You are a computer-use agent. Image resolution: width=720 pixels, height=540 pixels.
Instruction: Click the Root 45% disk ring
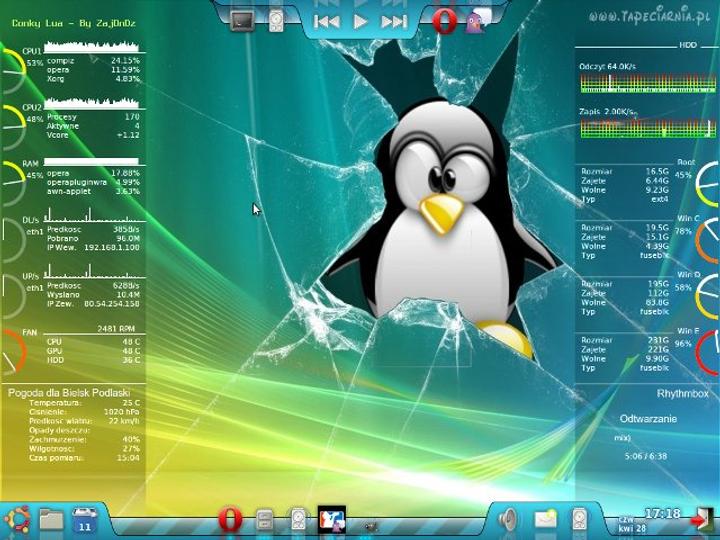707,184
